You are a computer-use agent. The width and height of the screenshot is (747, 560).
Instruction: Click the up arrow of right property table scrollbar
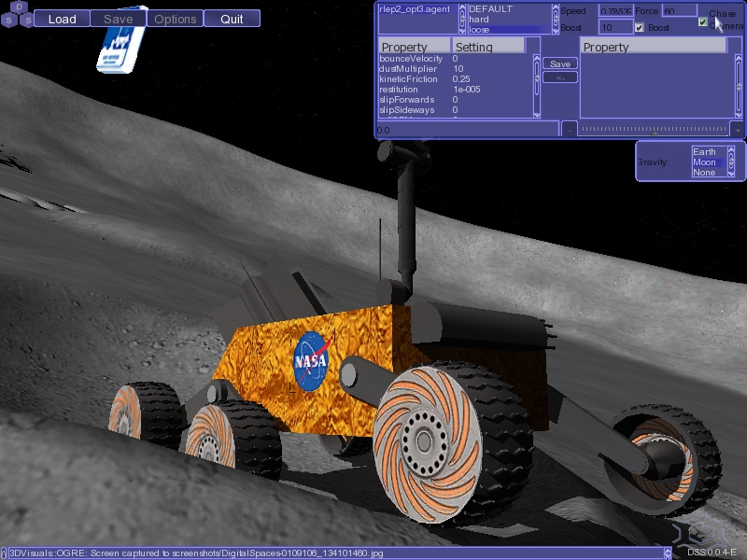tap(739, 58)
